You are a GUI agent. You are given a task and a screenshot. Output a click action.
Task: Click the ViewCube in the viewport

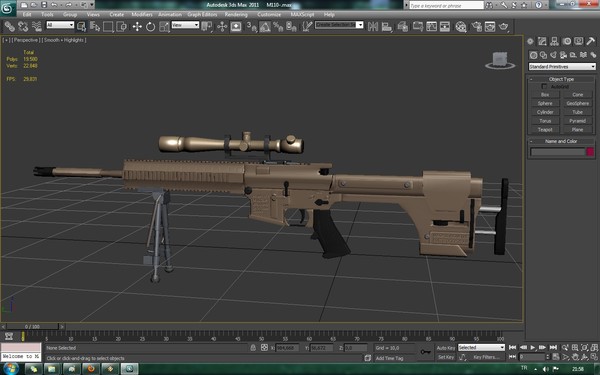click(x=500, y=60)
